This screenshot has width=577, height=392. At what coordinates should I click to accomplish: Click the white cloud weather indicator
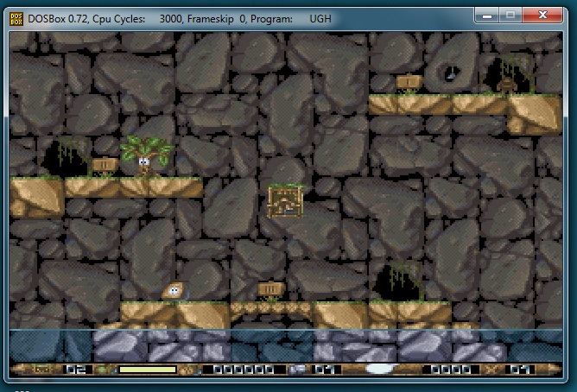pos(381,369)
